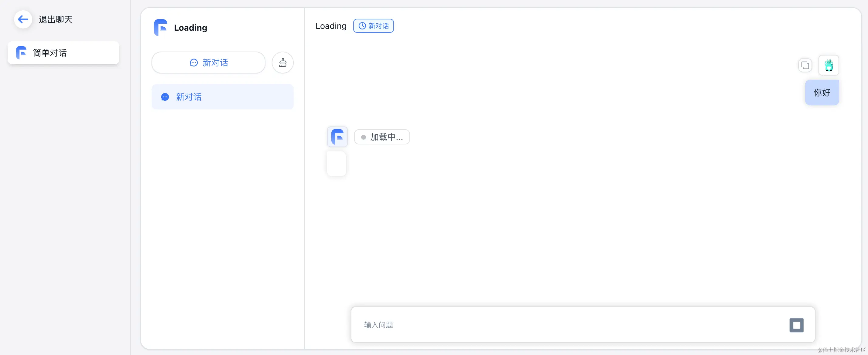Click the 退出聊天 label
The height and width of the screenshot is (355, 868).
56,19
